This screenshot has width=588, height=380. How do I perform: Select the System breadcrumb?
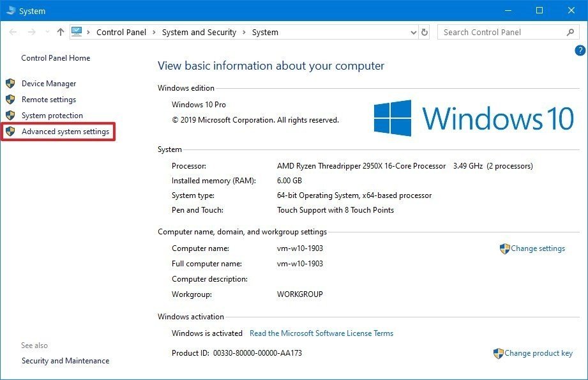tap(265, 33)
